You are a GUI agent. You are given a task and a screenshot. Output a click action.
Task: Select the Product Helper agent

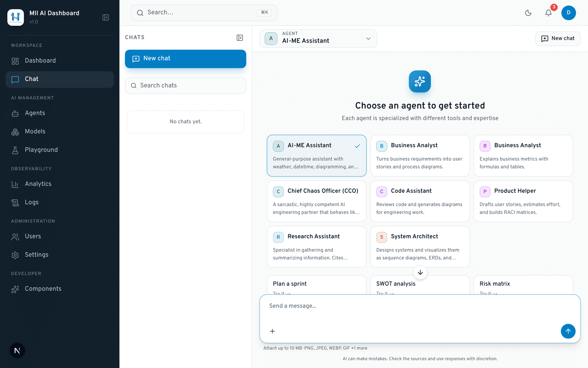click(523, 201)
